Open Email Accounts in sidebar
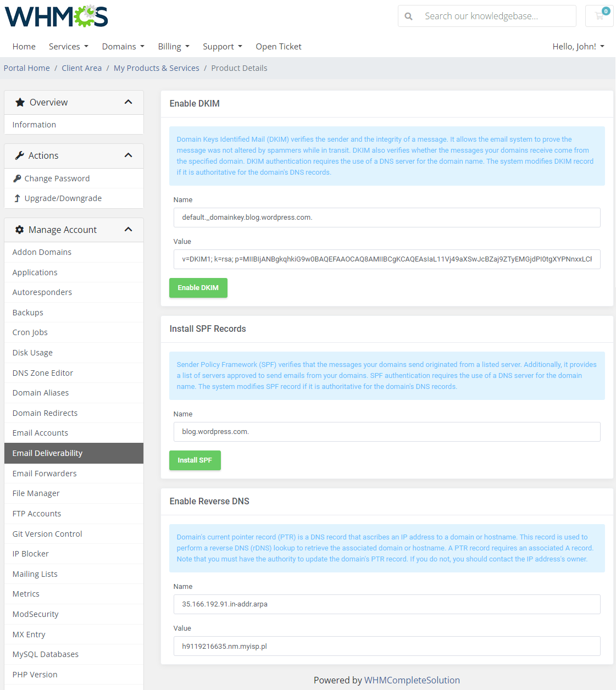Image resolution: width=616 pixels, height=690 pixels. tap(74, 433)
